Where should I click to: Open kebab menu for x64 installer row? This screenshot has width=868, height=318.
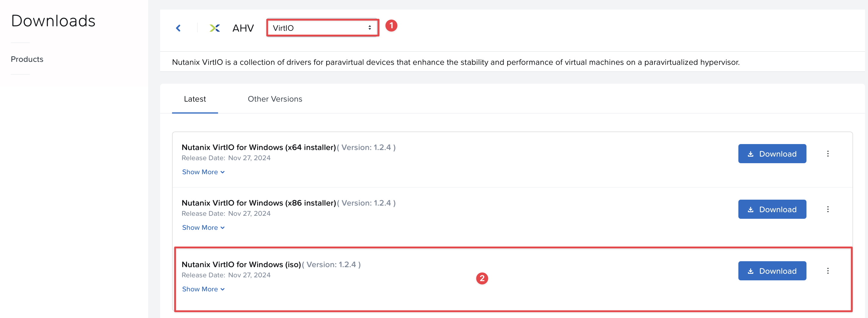click(x=828, y=154)
